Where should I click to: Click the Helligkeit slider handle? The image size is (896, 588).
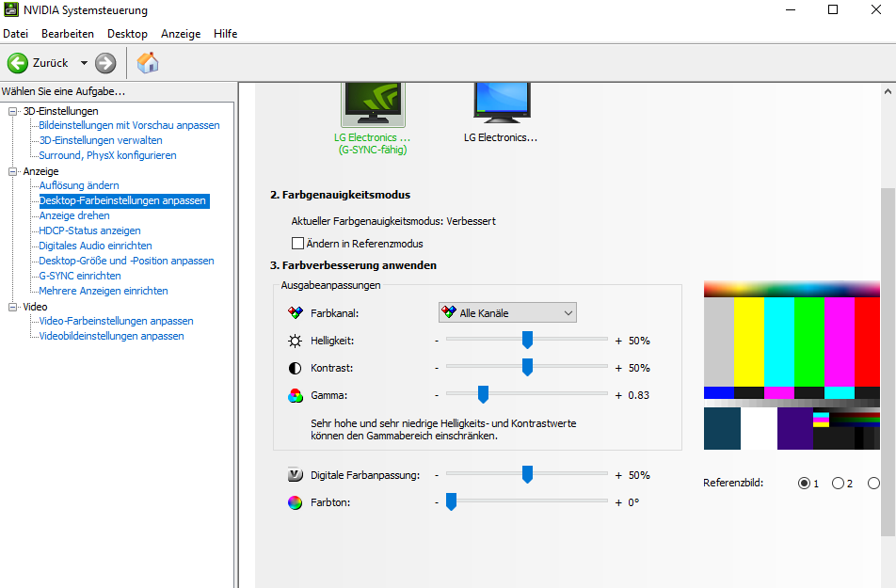[x=527, y=340]
